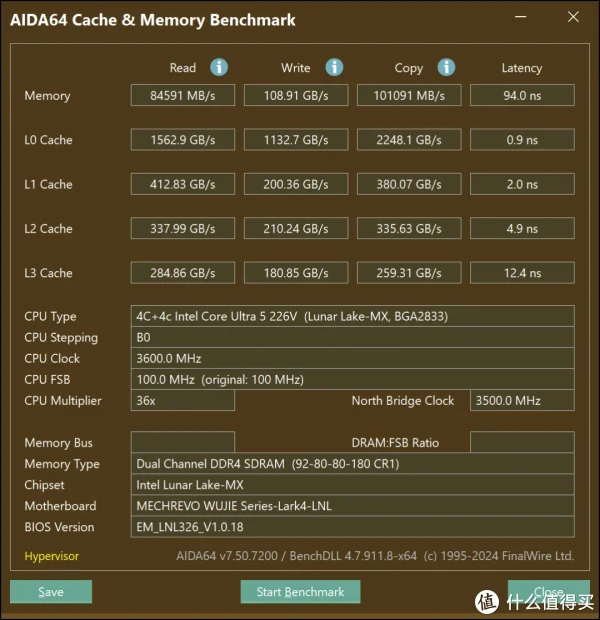Click the Memory Latency 94.0 ns cell
Screen dimensions: 600x620
click(522, 96)
